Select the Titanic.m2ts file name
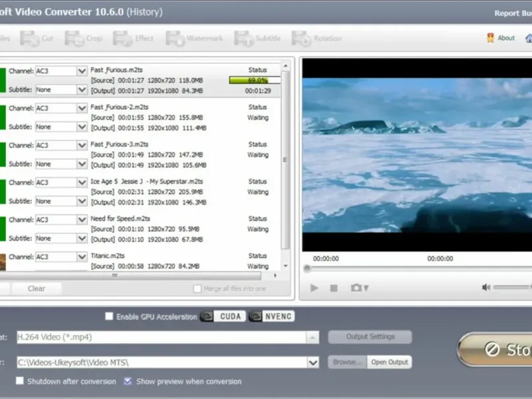 pyautogui.click(x=108, y=256)
